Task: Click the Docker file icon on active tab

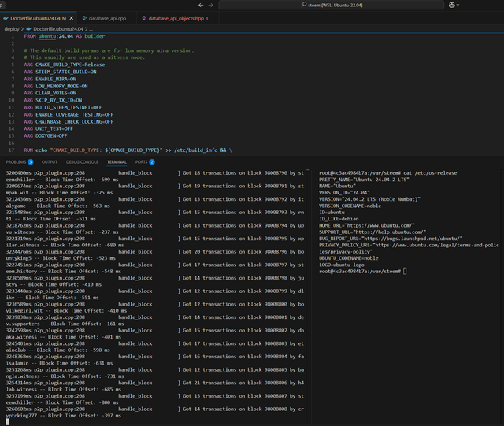Action: click(6, 18)
